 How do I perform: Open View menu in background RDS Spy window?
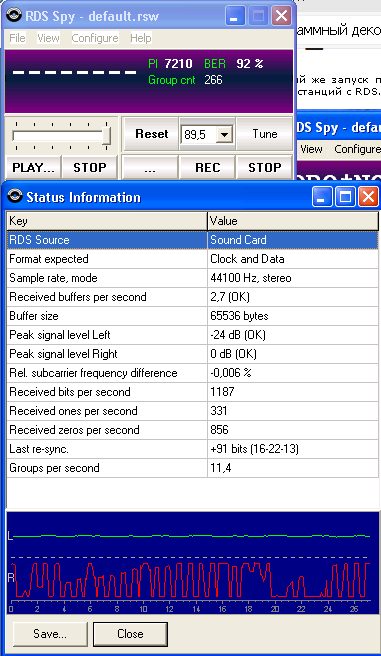coord(311,149)
